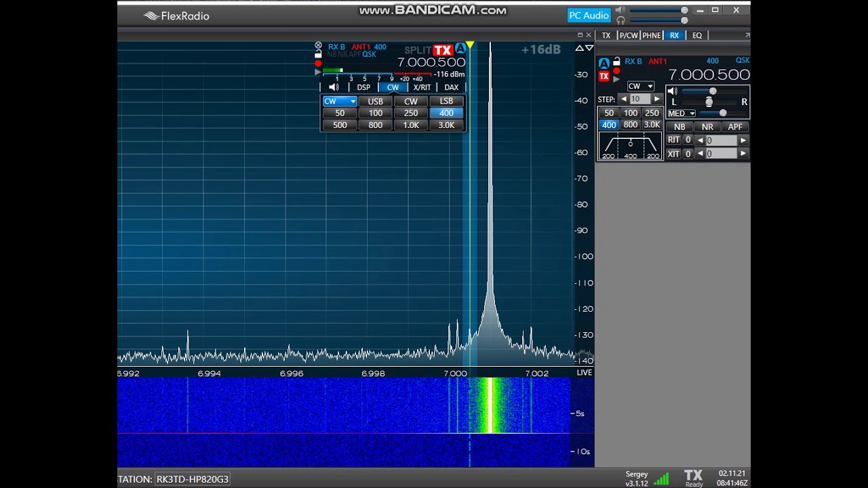Decrease the tuning step with the left arrow

point(623,100)
